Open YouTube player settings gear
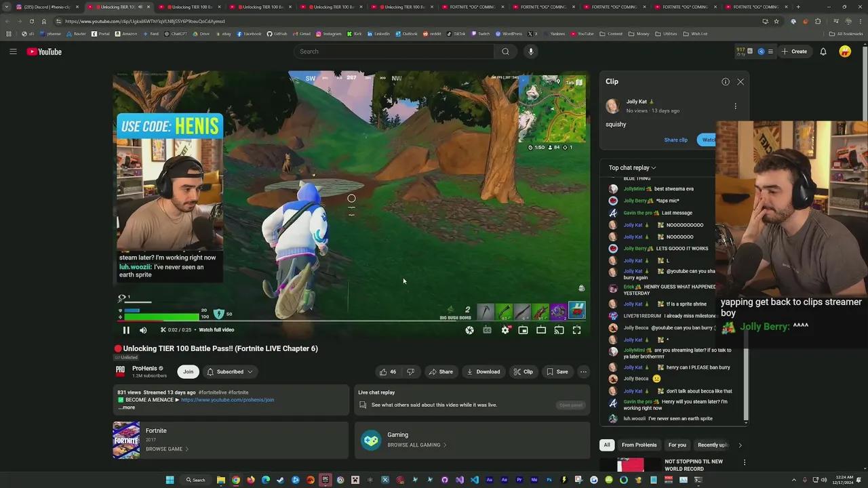The height and width of the screenshot is (488, 868). [x=506, y=329]
